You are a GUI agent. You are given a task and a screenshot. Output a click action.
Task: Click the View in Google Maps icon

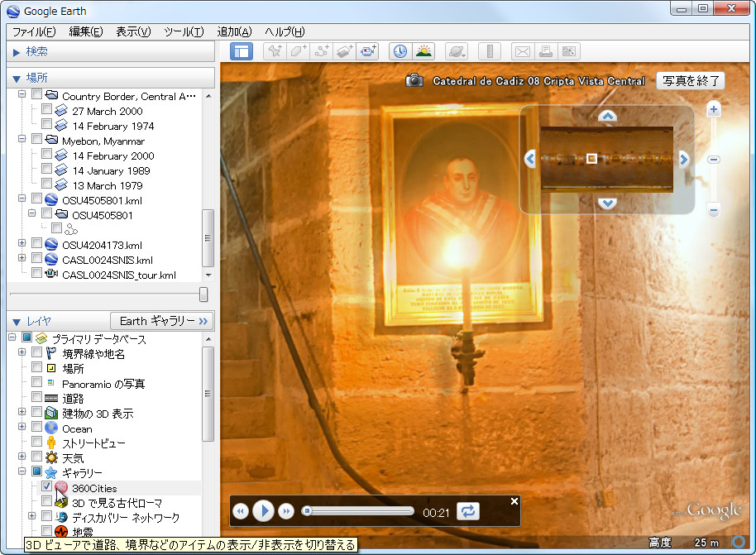pos(569,51)
